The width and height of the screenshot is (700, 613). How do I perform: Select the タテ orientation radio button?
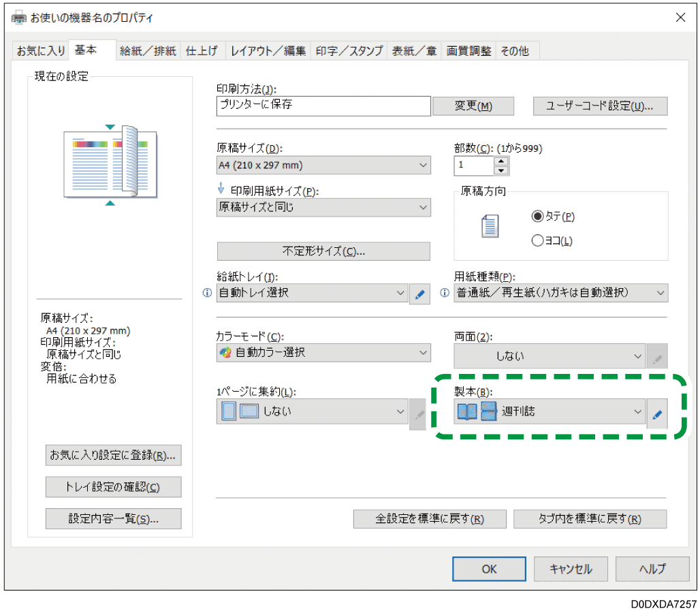tap(537, 217)
